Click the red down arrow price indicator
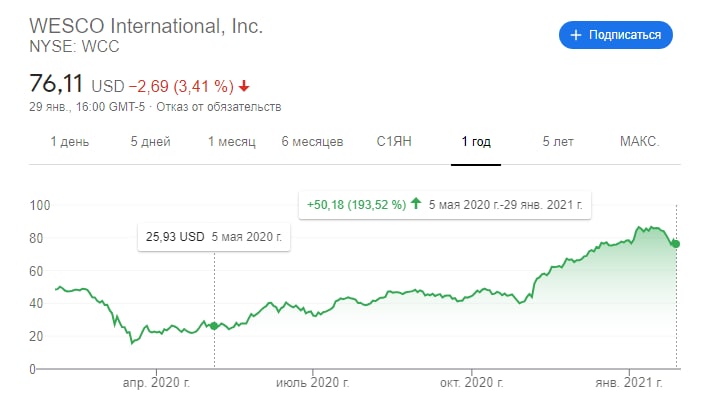This screenshot has width=703, height=407. click(x=245, y=85)
